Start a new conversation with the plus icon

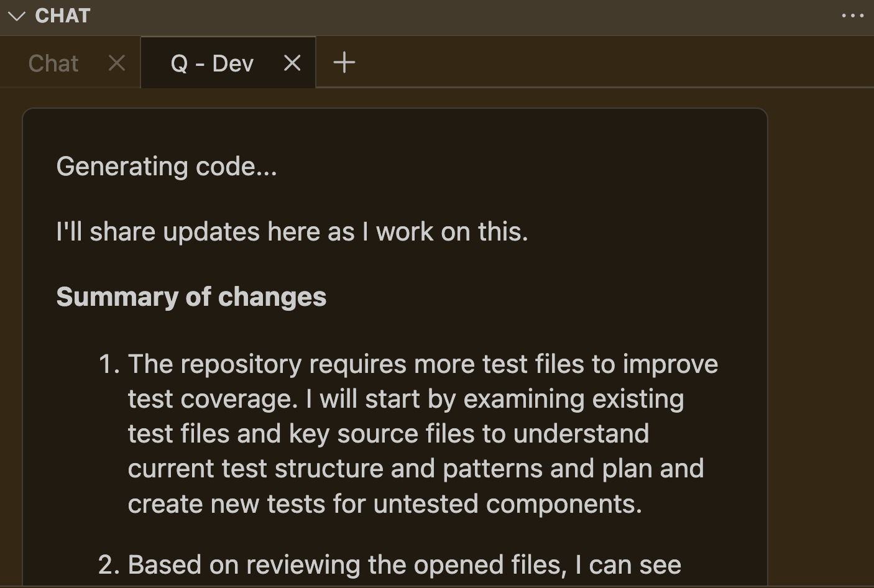[344, 62]
